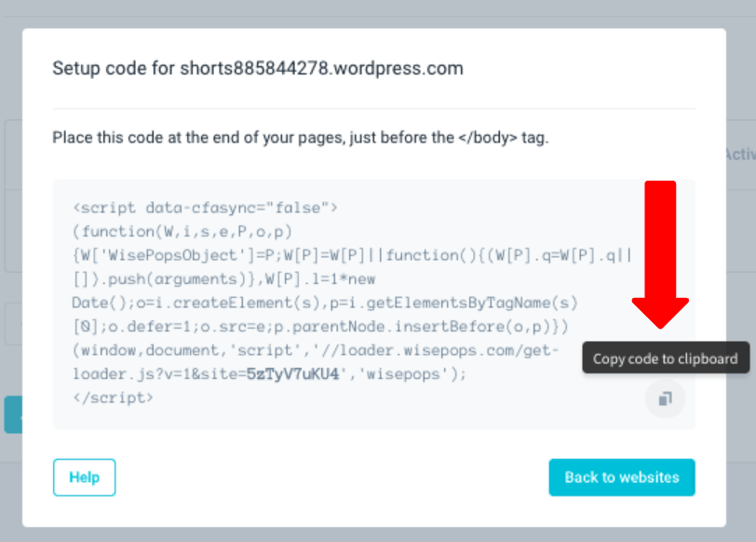Click the dimmed overlay above the modal

point(372,13)
